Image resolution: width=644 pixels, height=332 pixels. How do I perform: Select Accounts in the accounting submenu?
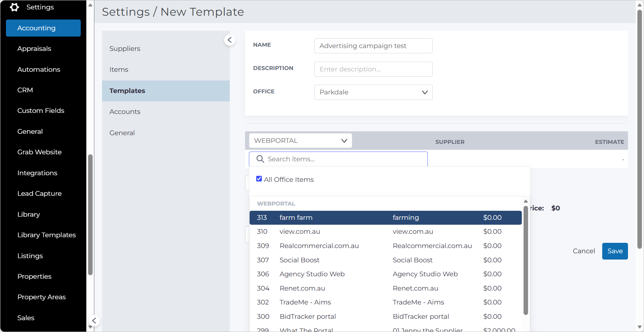point(166,111)
